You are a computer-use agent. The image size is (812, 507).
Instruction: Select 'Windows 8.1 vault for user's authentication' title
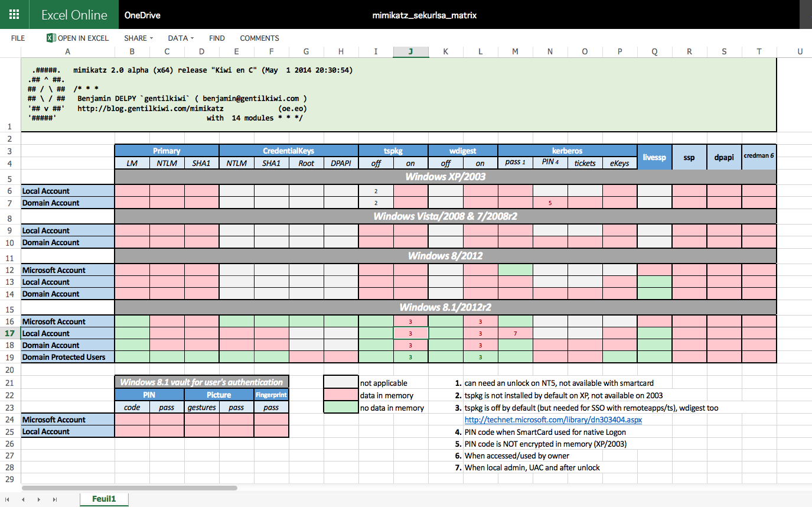tap(201, 382)
